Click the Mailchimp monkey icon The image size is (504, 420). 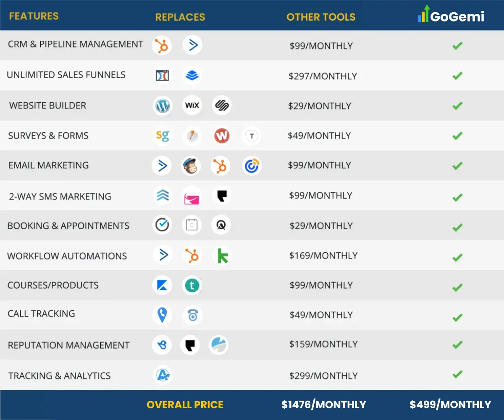[x=192, y=166]
